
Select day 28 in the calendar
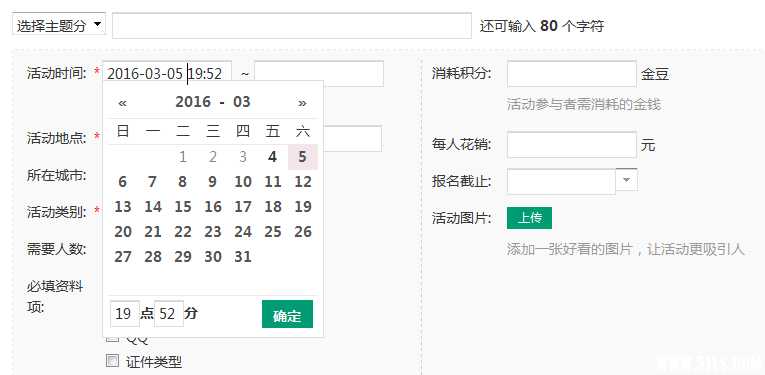(153, 257)
